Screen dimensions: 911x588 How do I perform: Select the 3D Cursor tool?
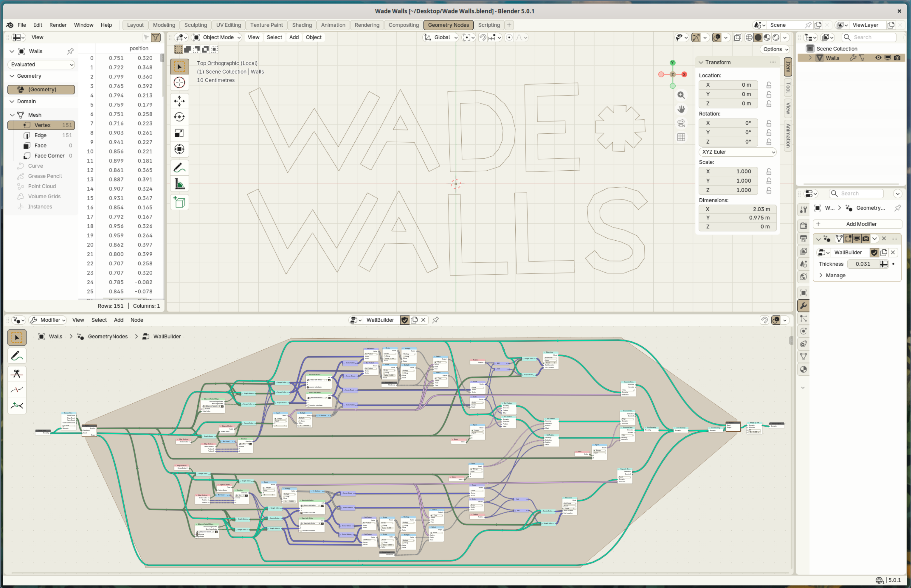[x=179, y=83]
